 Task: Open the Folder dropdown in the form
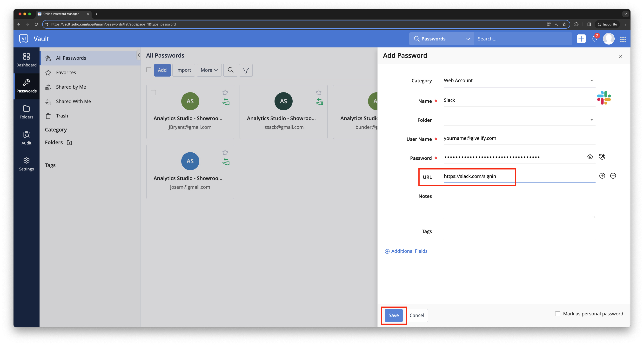tap(519, 120)
